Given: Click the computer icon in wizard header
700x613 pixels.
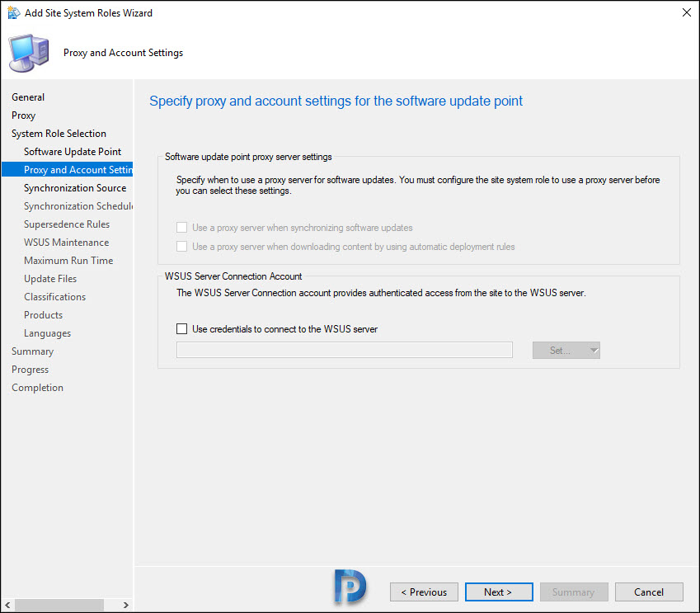Looking at the screenshot, I should (x=29, y=53).
